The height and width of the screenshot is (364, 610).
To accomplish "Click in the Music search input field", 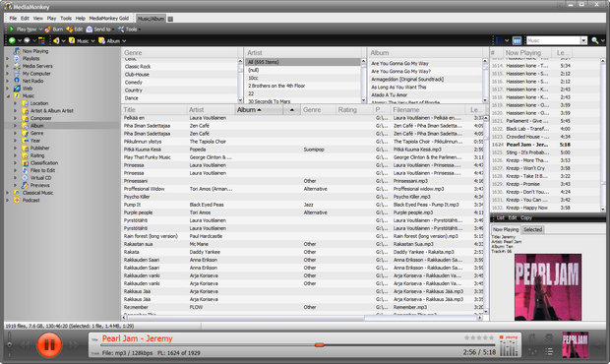I will [x=553, y=40].
